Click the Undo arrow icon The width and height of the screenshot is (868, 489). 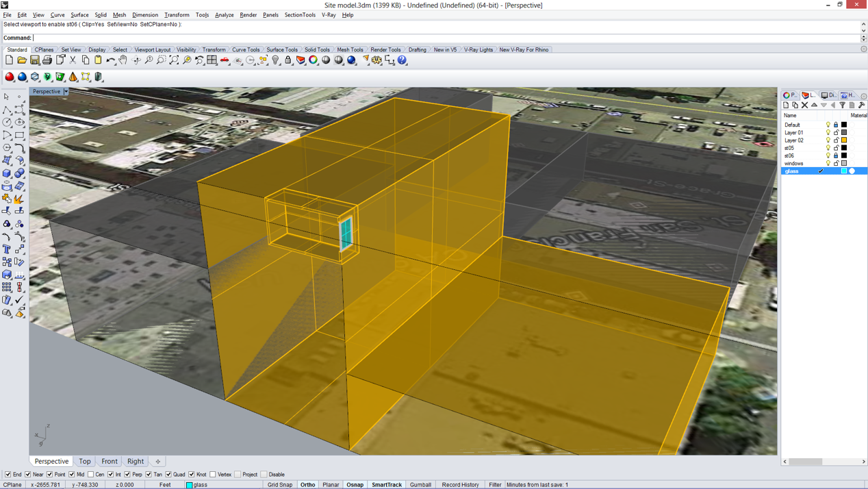[111, 60]
